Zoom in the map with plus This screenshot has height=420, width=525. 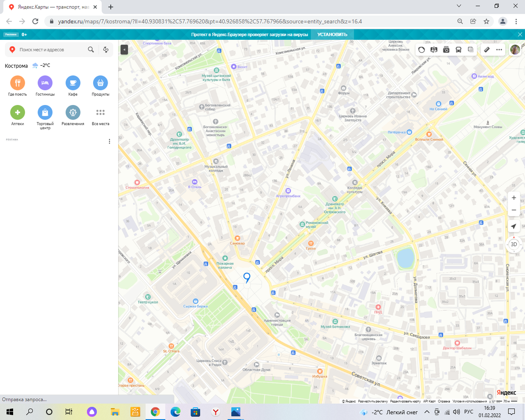[x=514, y=198]
